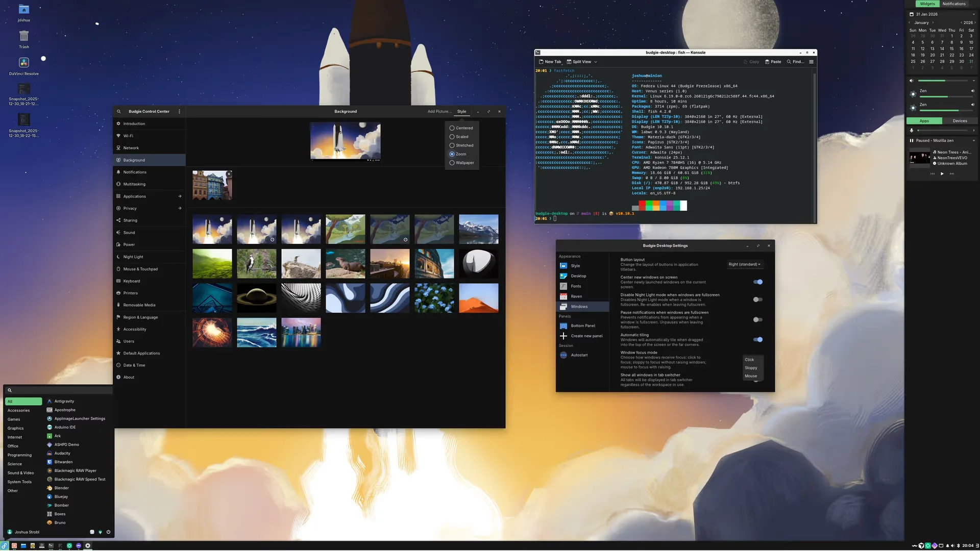Viewport: 980px width, 551px height.
Task: Expand the Applications section in Control Center
Action: pos(149,196)
